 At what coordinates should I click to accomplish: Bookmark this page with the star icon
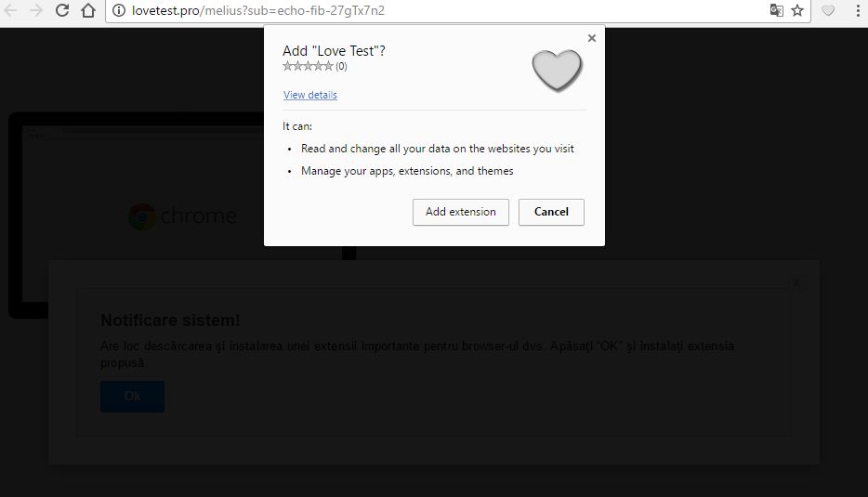797,10
